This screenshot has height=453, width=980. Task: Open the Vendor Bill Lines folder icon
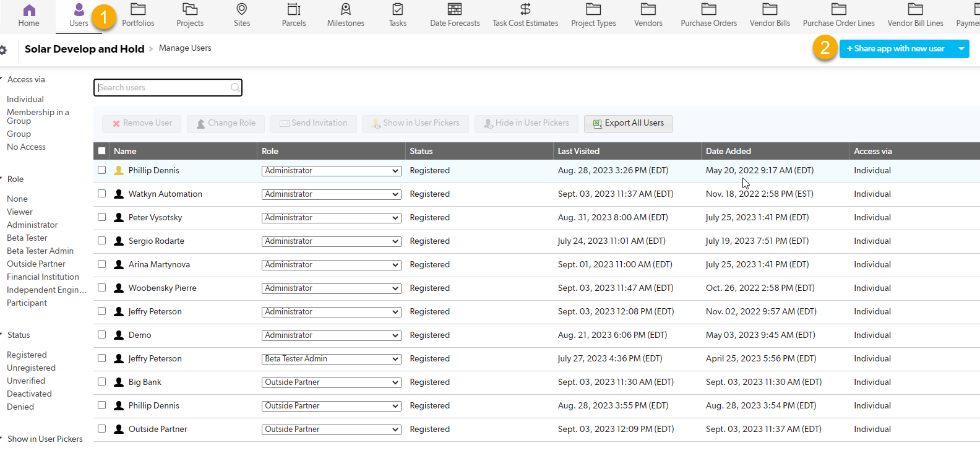(916, 9)
